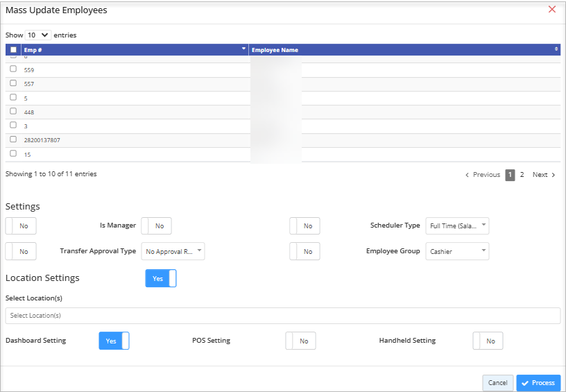Enable the Handheld Setting toggle

pos(488,341)
